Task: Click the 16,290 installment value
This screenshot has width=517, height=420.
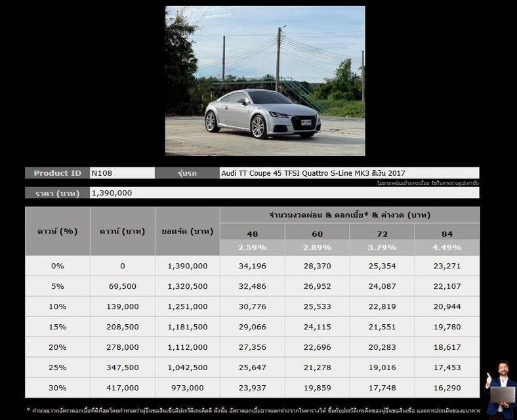Action: [447, 388]
